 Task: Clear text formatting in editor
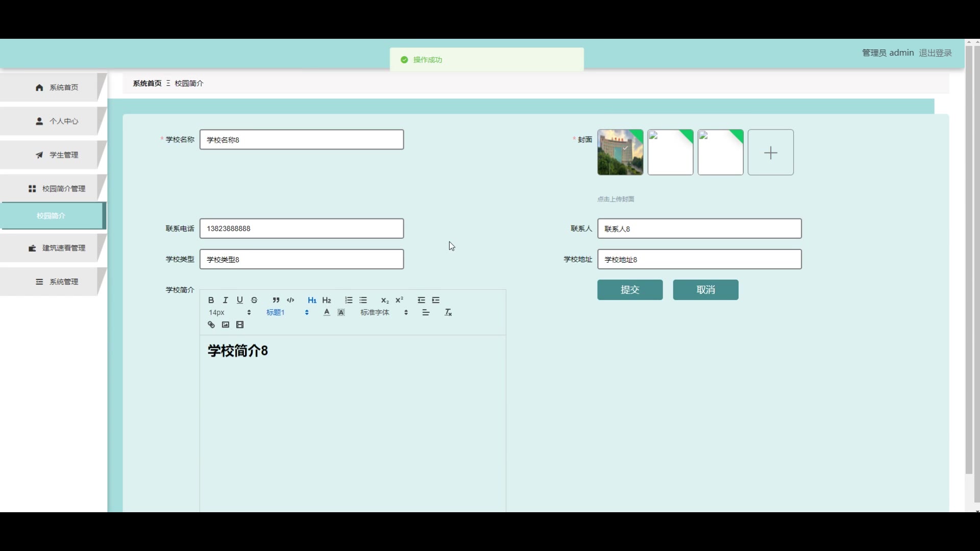[x=448, y=312]
